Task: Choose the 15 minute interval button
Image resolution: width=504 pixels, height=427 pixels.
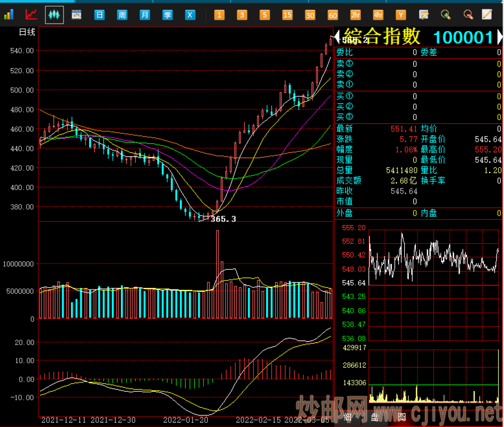Action: (287, 15)
